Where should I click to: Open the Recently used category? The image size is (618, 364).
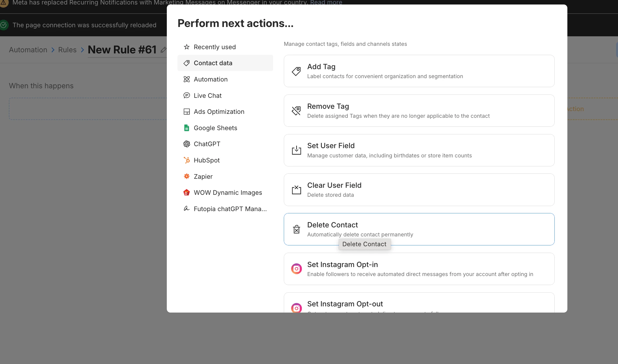pos(214,47)
